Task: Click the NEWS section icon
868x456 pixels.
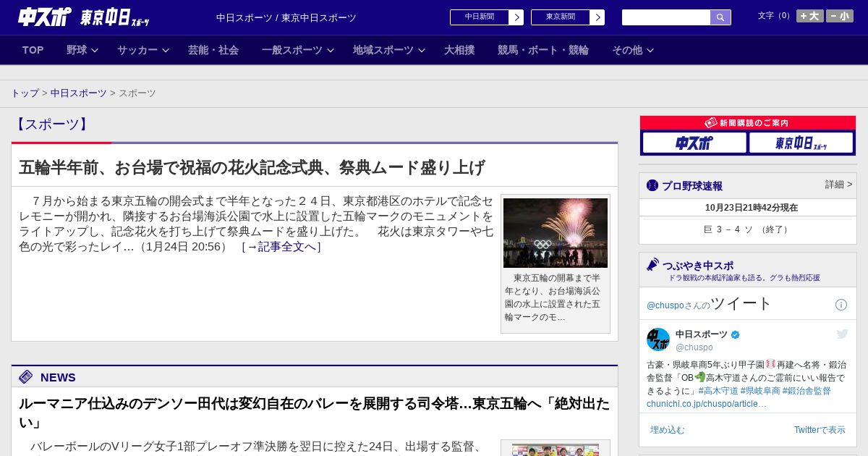Action: (26, 376)
